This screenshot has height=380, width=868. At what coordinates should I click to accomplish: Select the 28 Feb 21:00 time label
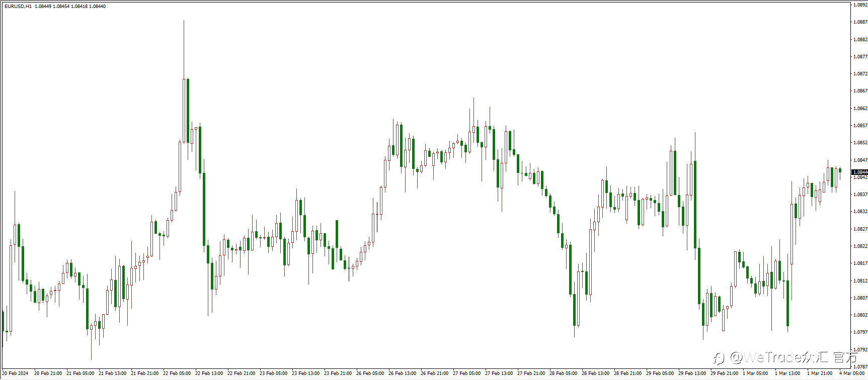(x=627, y=373)
